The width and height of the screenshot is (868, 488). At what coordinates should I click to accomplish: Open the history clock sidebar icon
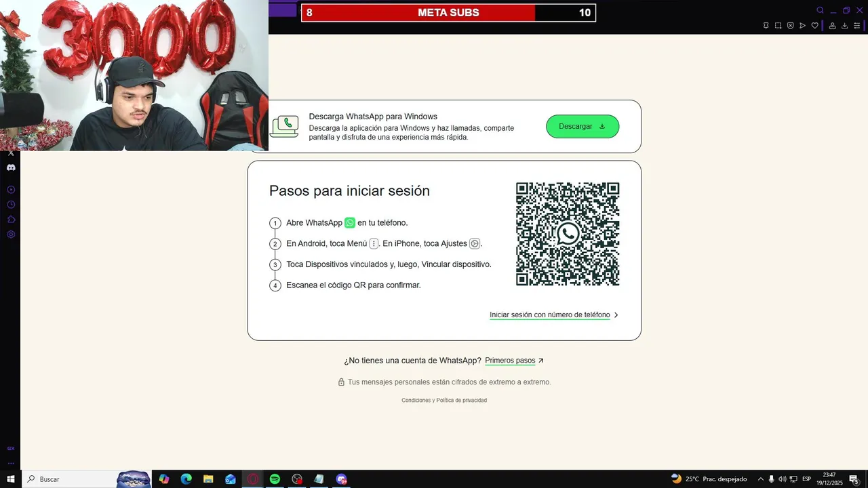pos(11,205)
